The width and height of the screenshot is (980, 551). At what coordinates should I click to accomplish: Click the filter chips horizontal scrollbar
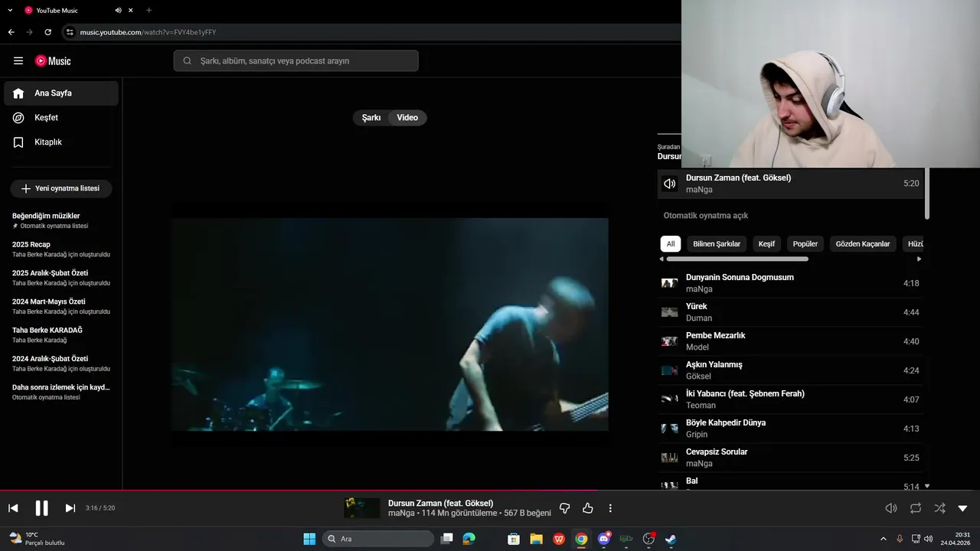(x=737, y=259)
